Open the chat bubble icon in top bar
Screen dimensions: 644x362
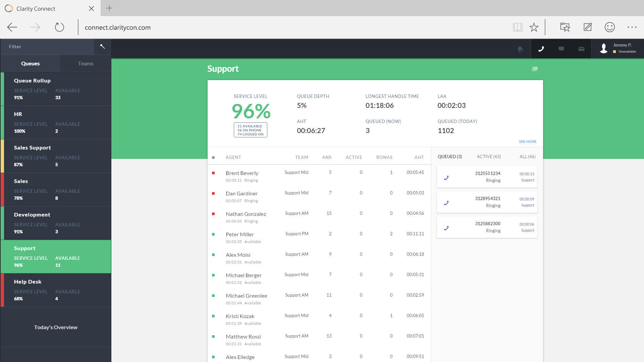pos(561,49)
